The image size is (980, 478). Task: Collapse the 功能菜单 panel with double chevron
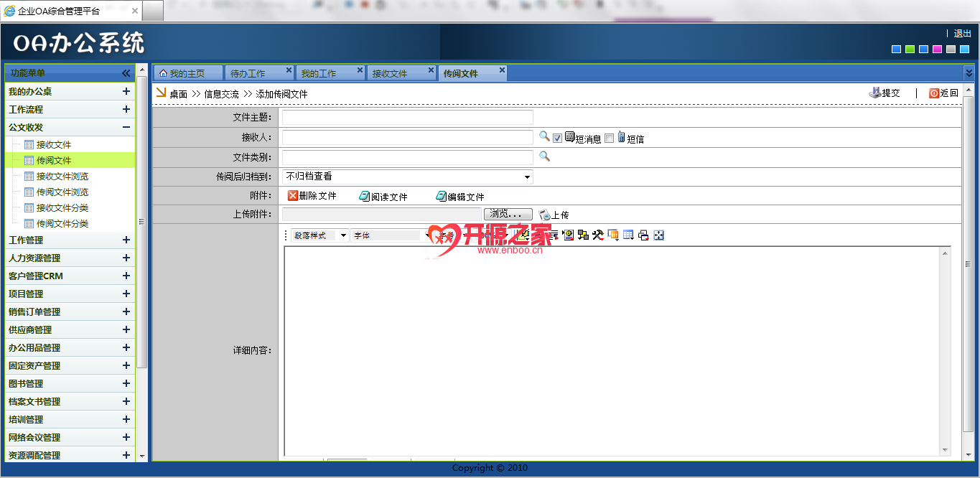[126, 73]
